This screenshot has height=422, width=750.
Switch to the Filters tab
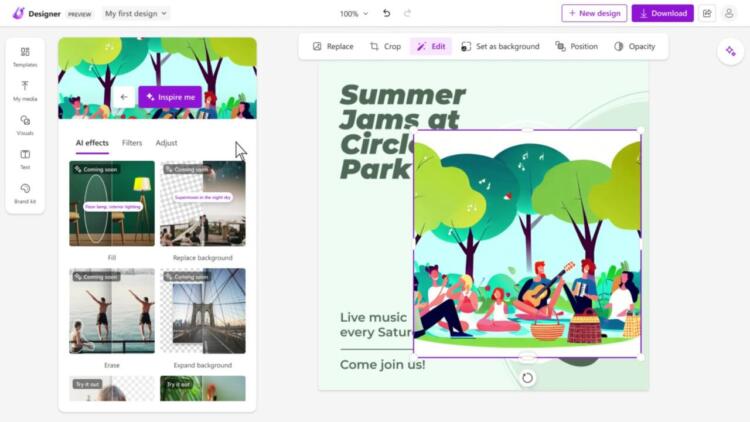pos(132,143)
